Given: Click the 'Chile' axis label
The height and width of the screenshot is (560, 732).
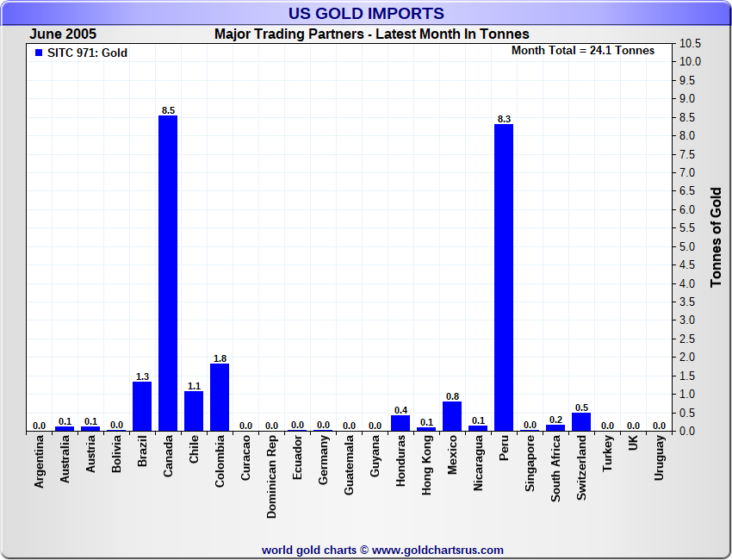Looking at the screenshot, I should tap(194, 449).
